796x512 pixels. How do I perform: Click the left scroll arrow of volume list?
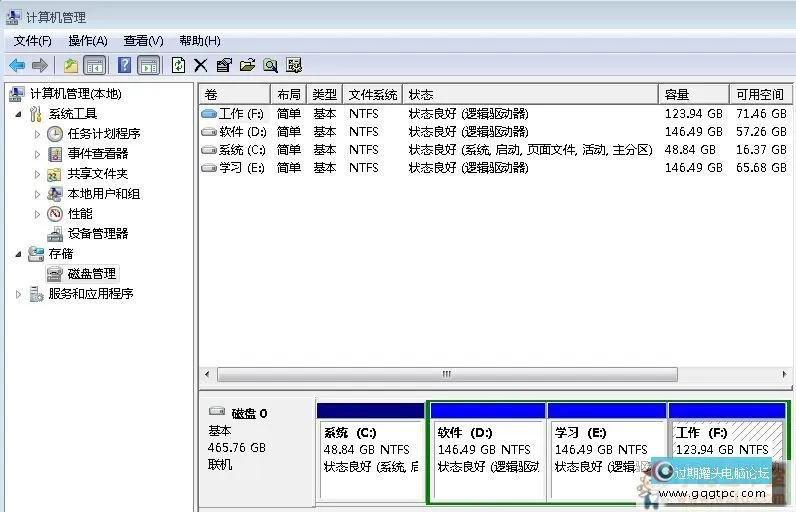pyautogui.click(x=207, y=374)
